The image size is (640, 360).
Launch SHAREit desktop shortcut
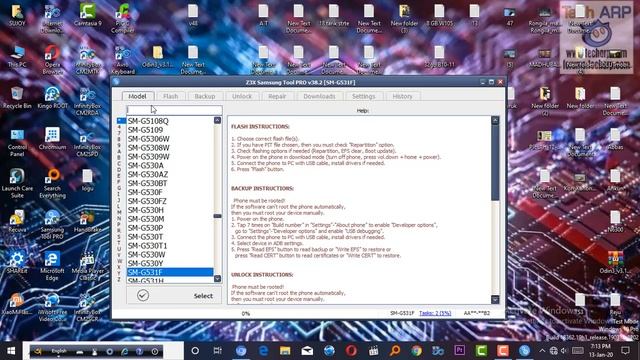(x=17, y=263)
